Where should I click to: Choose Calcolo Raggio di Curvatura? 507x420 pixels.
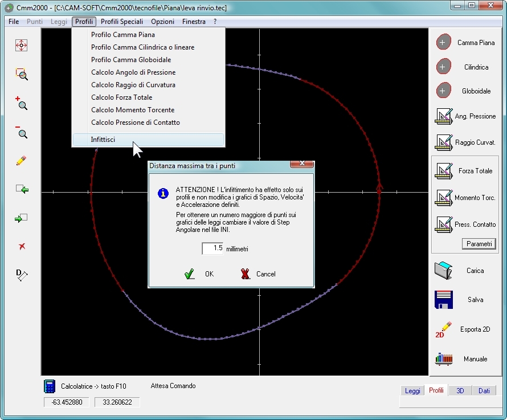tap(149, 85)
